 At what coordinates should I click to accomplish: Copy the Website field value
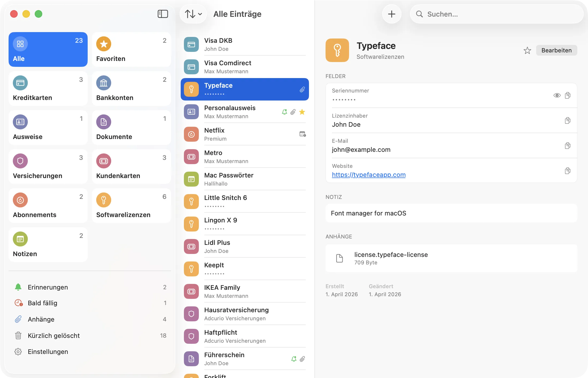(x=567, y=171)
